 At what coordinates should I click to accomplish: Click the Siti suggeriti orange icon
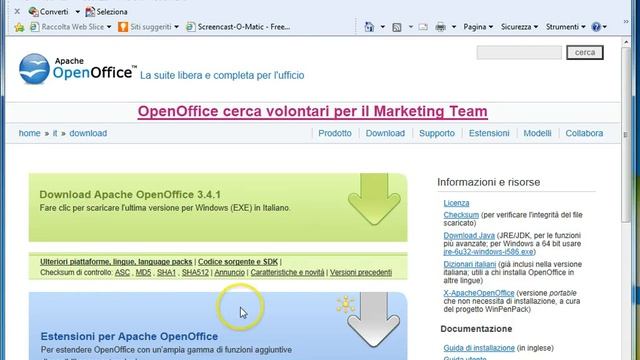(123, 27)
